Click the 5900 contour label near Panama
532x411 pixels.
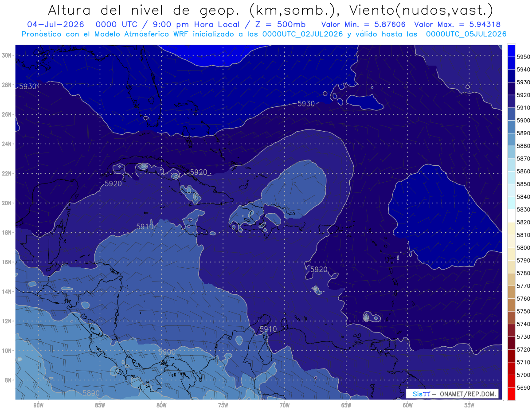167,352
